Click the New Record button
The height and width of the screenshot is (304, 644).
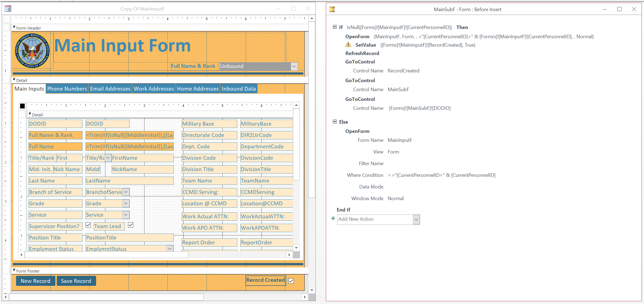[x=36, y=281]
